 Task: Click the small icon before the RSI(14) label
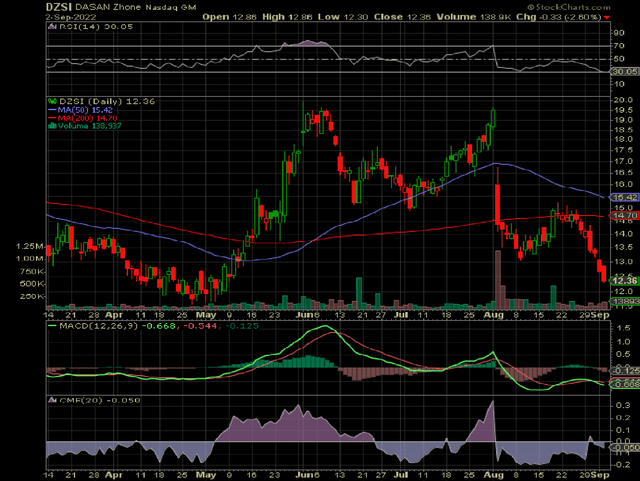pyautogui.click(x=52, y=27)
